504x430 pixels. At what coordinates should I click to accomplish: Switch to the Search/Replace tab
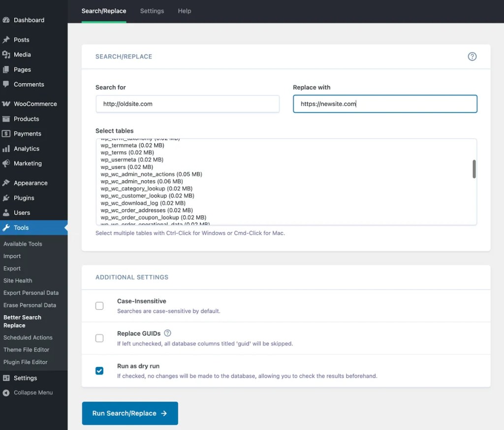pos(104,11)
